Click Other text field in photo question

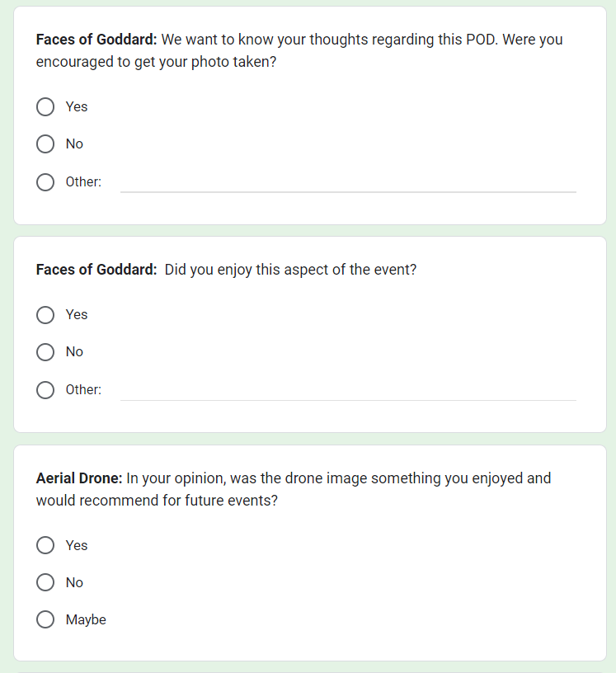tap(347, 182)
